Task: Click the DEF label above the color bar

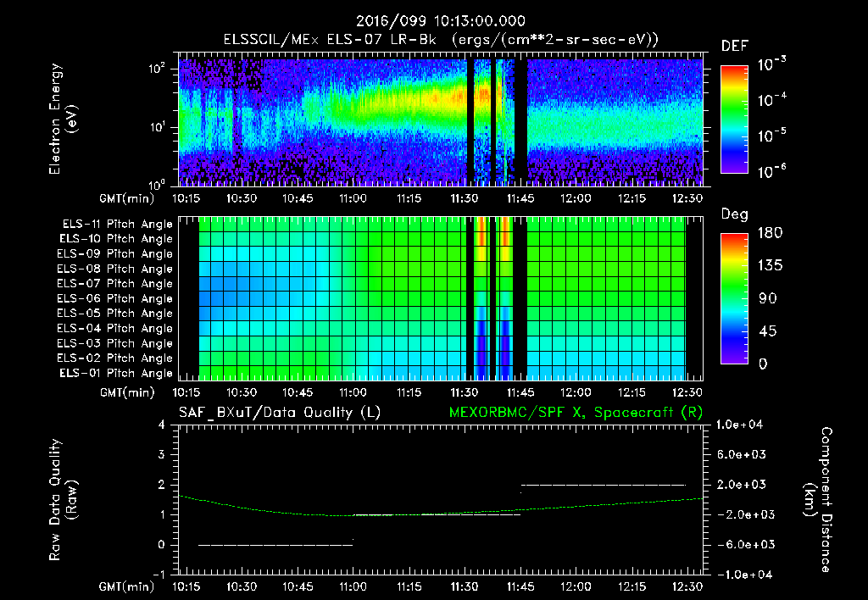Action: 735,47
